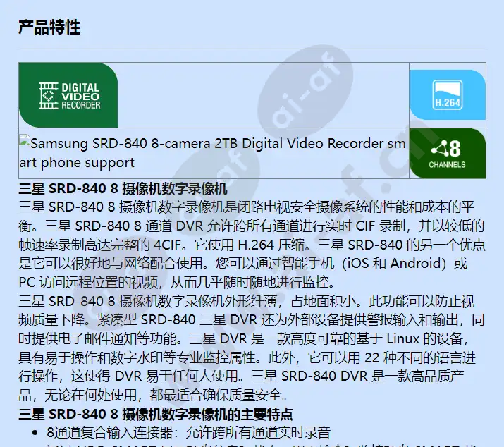Click the film strip icon in DVR badge
The height and width of the screenshot is (447, 504).
pyautogui.click(x=48, y=96)
